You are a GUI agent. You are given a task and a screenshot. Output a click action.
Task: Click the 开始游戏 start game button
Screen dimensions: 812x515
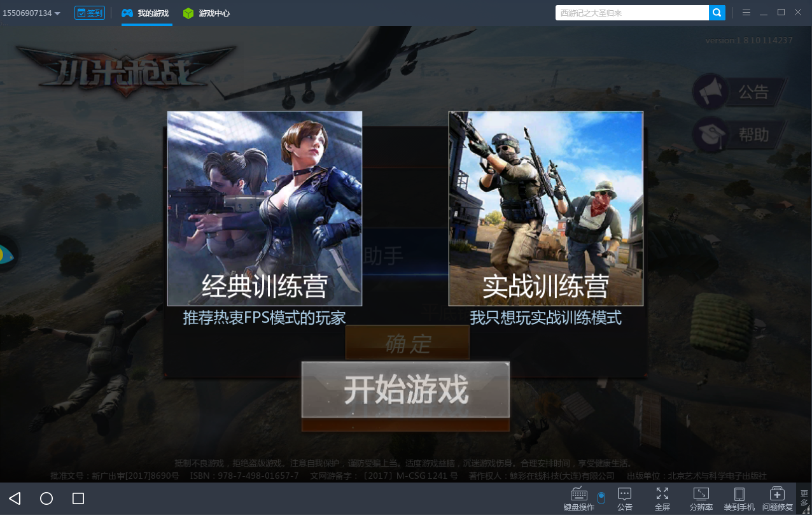tap(405, 390)
